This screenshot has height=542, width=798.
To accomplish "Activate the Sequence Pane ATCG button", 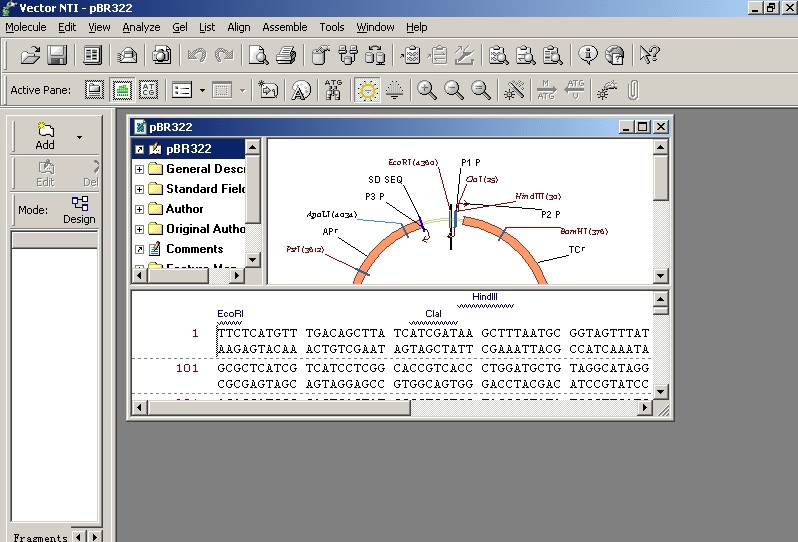I will (x=149, y=90).
